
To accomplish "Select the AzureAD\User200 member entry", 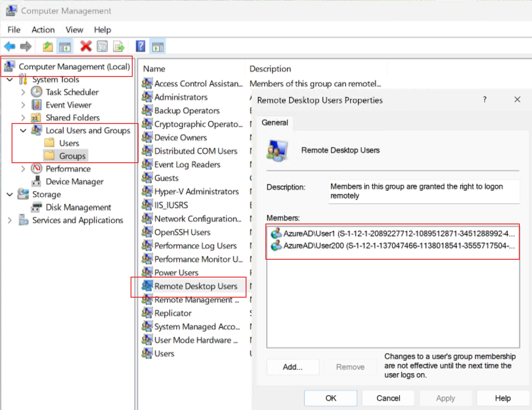I will point(393,245).
